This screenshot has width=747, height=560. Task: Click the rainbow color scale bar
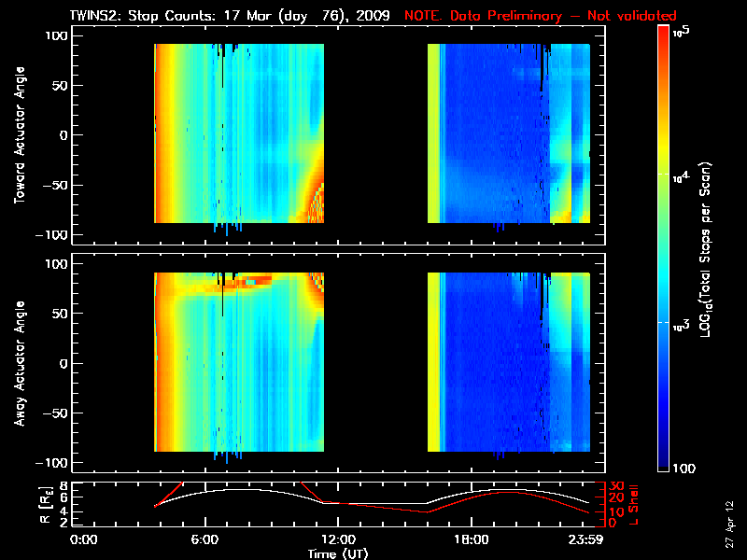(x=664, y=248)
